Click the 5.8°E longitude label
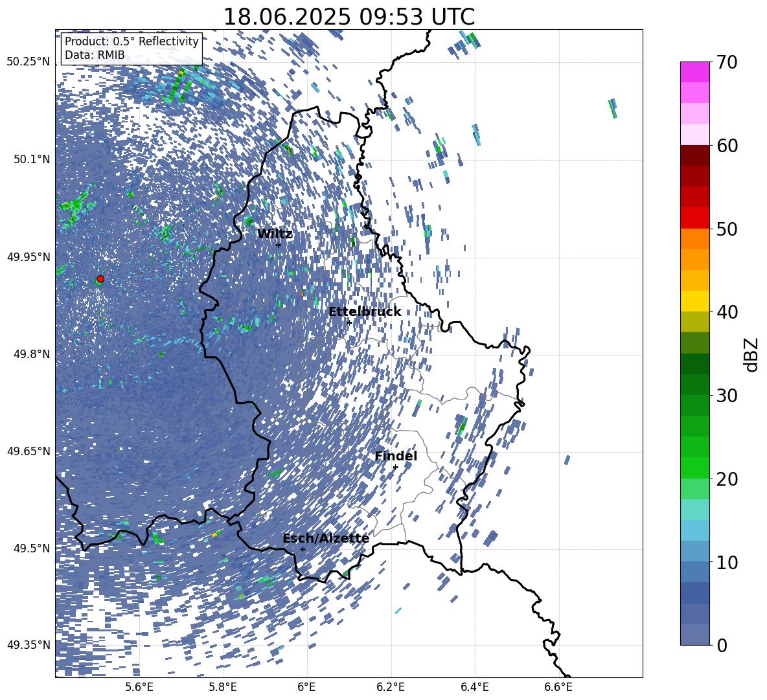The height and width of the screenshot is (700, 767). click(223, 687)
